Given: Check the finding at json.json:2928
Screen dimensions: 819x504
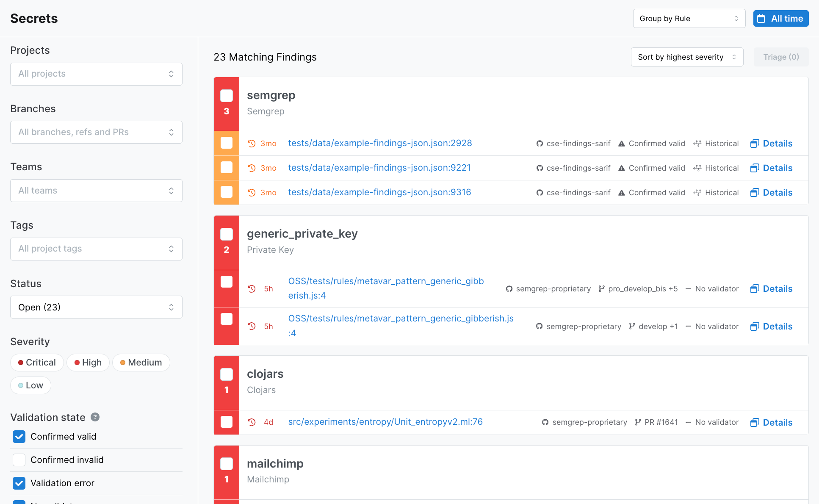Looking at the screenshot, I should [227, 143].
